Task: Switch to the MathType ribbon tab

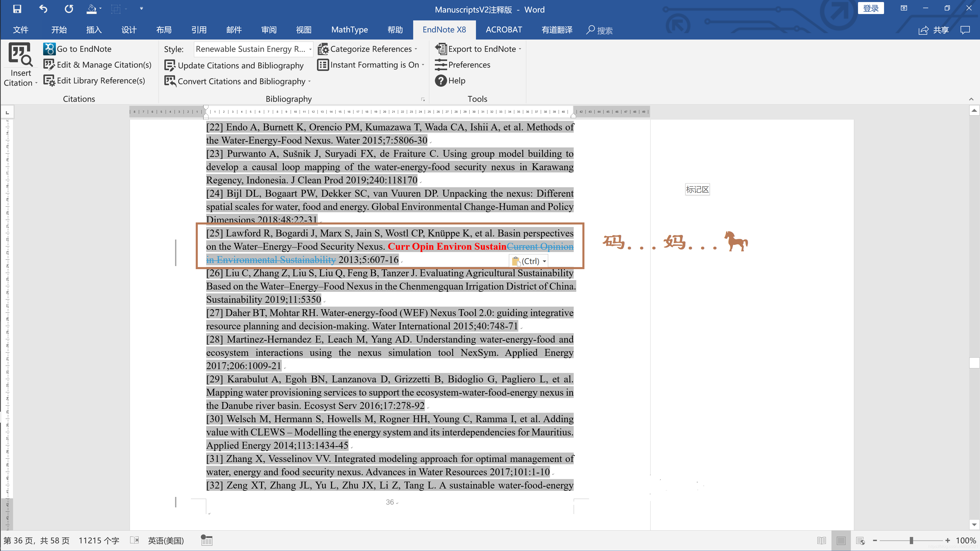Action: pyautogui.click(x=349, y=30)
